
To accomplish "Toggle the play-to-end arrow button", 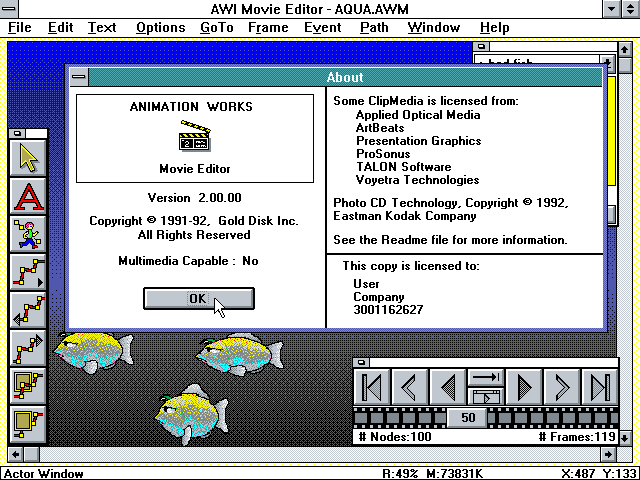I will (486, 377).
